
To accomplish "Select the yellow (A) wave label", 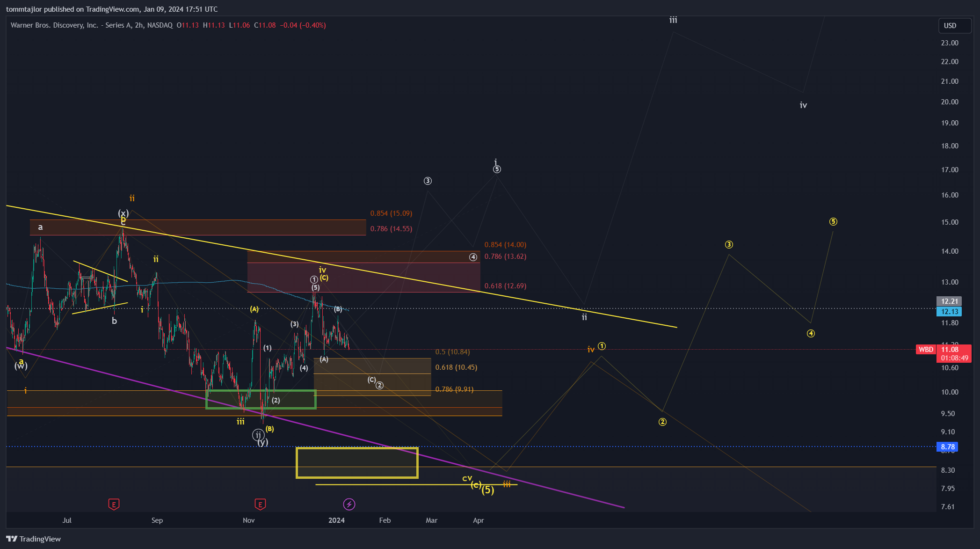I will [x=254, y=309].
